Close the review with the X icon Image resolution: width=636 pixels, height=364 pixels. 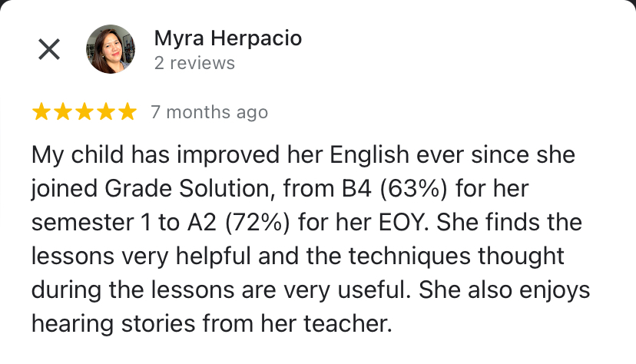click(49, 49)
